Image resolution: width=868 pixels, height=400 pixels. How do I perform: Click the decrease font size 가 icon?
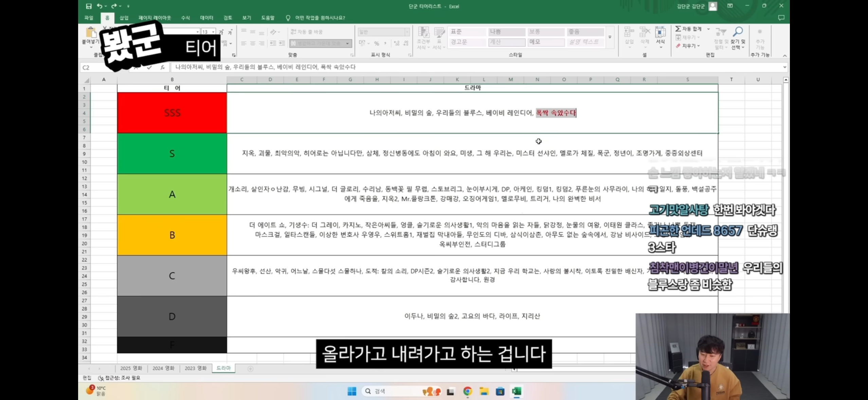tap(230, 32)
